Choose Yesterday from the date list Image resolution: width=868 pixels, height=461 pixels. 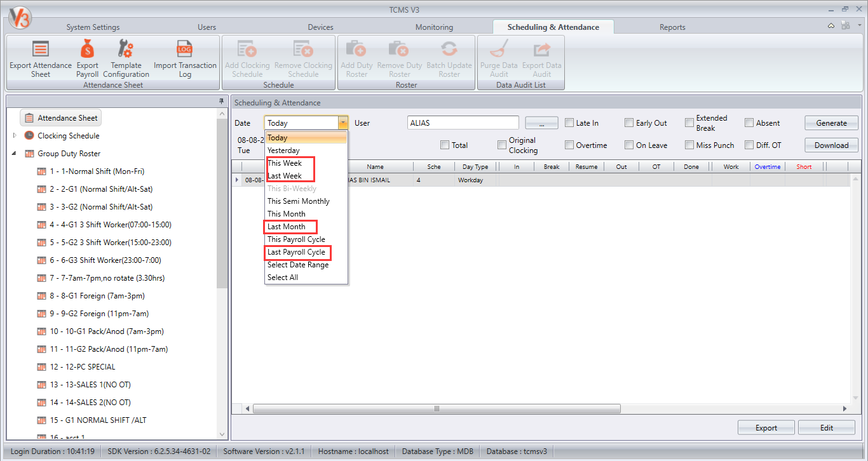point(306,150)
